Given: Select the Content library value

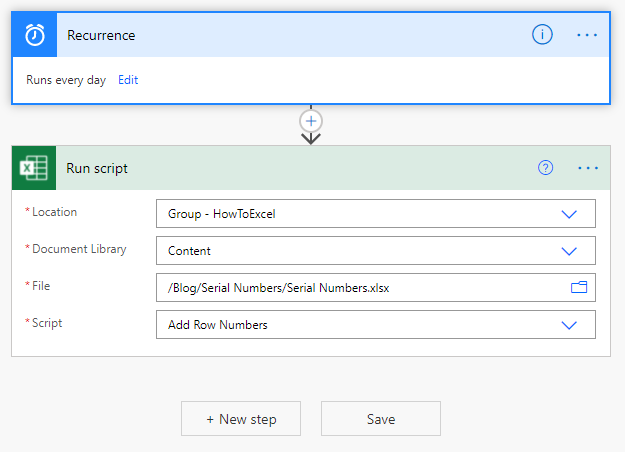Looking at the screenshot, I should pos(189,251).
